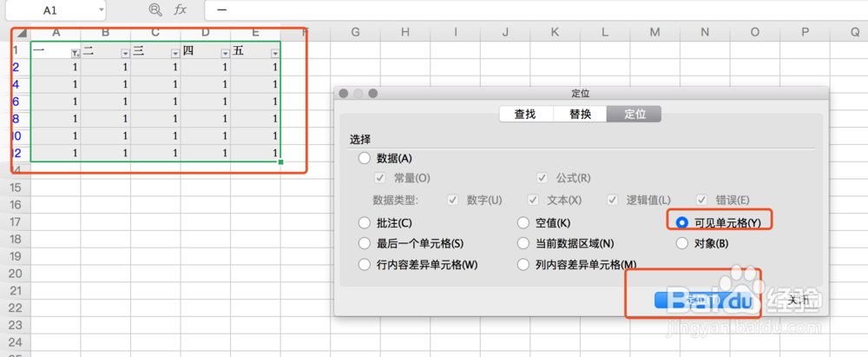Close the 定位 dialog with red button

click(344, 93)
